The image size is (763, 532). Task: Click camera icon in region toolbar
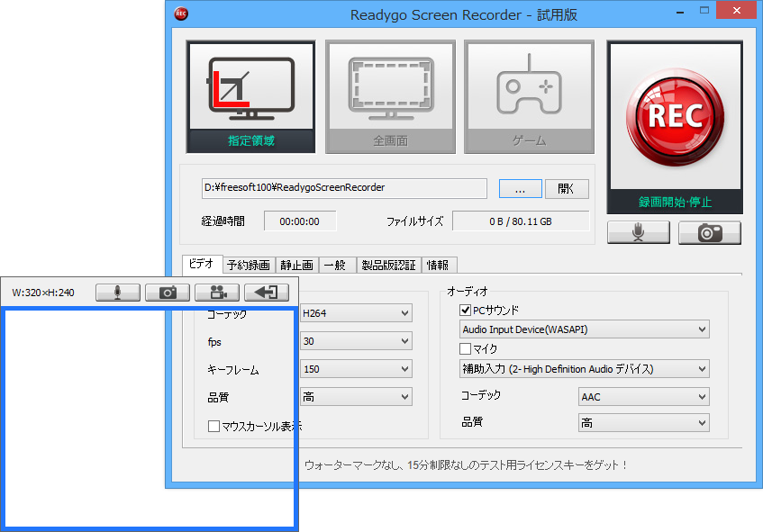168,293
